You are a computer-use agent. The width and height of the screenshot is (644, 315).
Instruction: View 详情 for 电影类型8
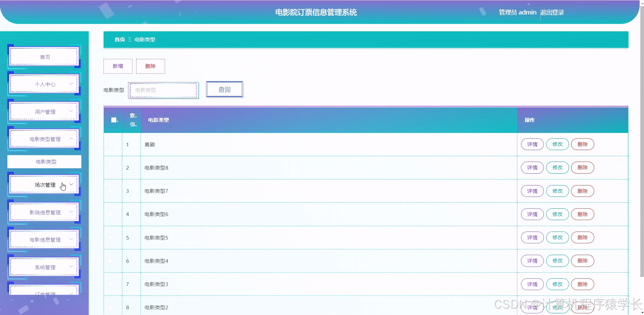(532, 168)
